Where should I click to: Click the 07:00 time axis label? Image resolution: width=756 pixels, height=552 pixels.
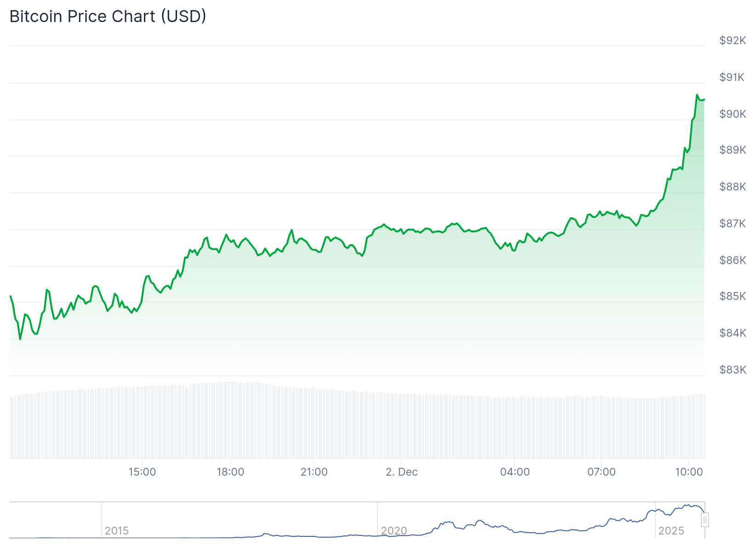point(601,472)
